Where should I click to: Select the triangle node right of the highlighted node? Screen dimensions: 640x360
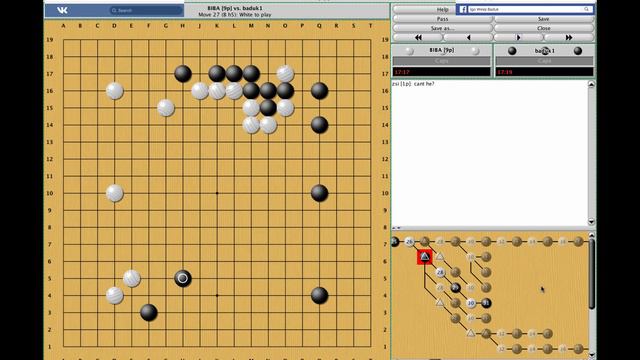click(x=440, y=257)
